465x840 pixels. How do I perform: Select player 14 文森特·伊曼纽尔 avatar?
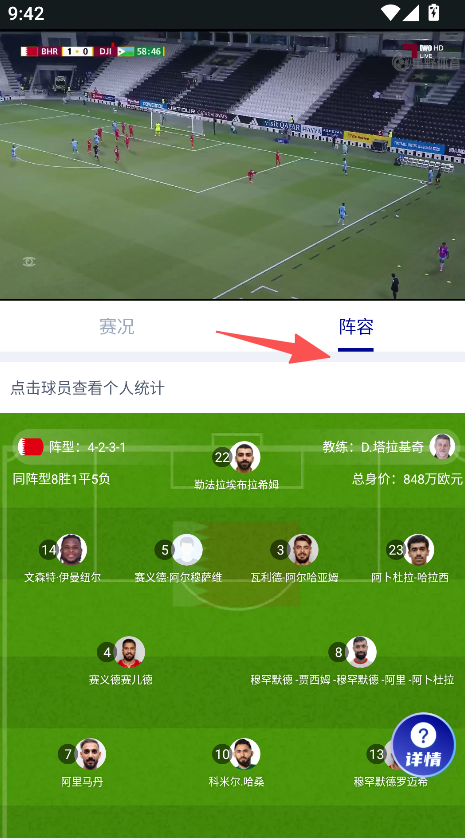71,550
